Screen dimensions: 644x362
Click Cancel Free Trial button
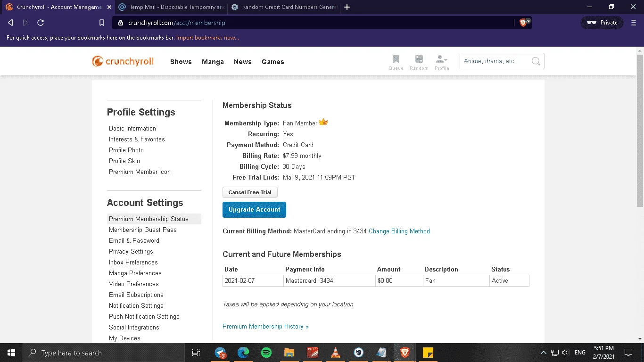[250, 192]
